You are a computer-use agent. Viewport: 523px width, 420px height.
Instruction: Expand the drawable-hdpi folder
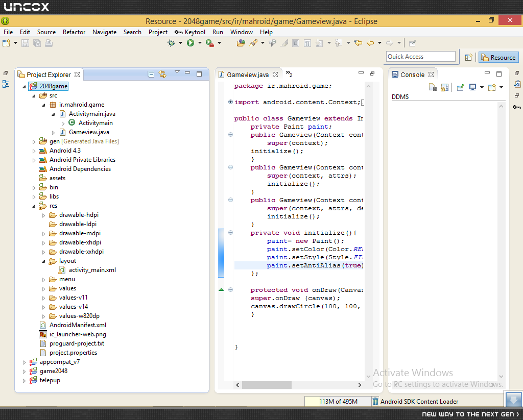point(43,216)
